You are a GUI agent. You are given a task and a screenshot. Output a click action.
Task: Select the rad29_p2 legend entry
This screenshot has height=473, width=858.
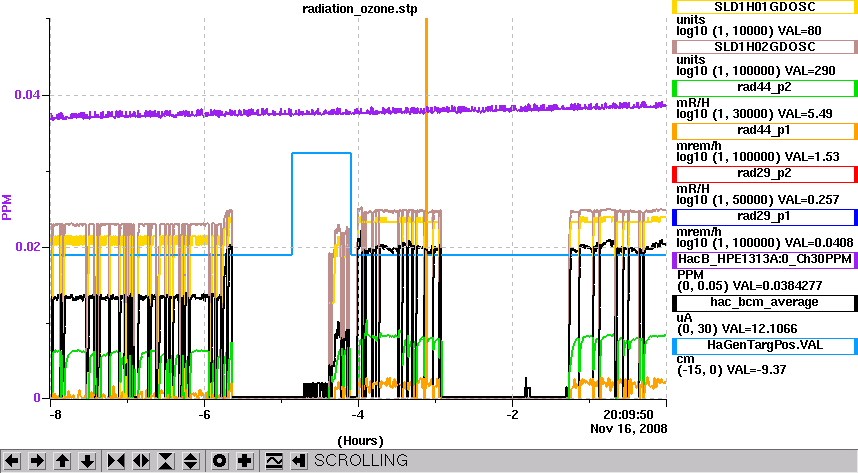pyautogui.click(x=764, y=174)
